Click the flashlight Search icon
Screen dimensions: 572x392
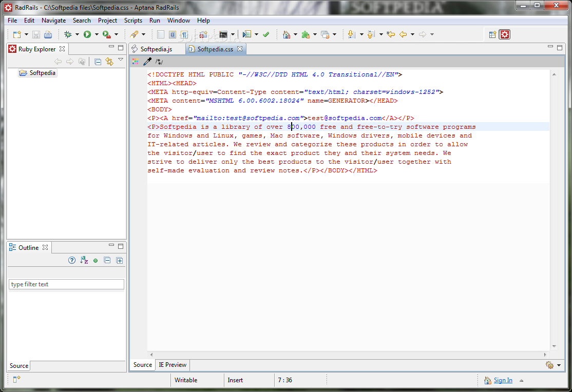coord(134,35)
